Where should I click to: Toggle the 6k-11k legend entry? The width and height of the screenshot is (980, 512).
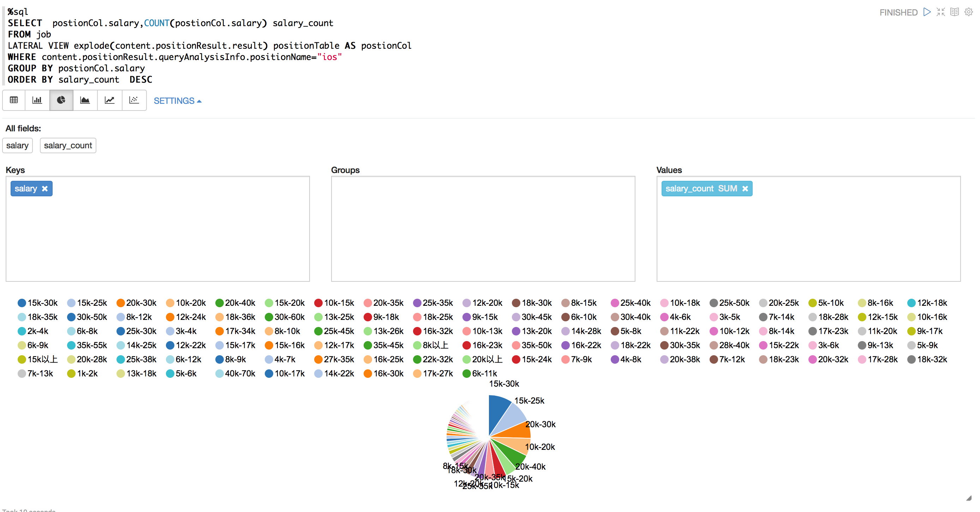point(480,374)
